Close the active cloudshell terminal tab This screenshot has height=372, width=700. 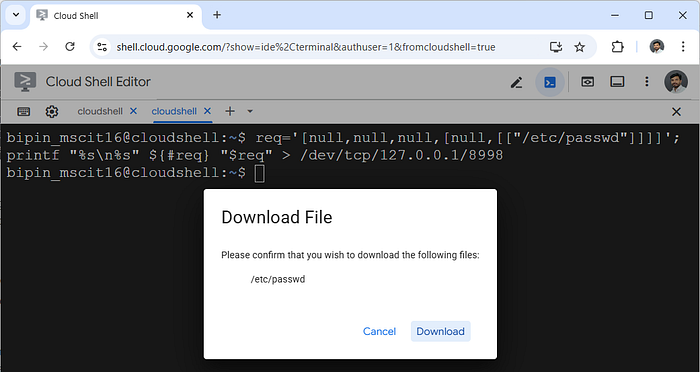pos(207,111)
